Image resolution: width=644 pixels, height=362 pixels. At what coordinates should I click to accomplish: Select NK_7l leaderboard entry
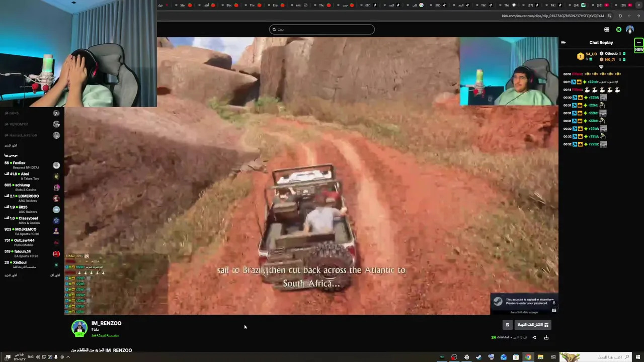coord(613,59)
